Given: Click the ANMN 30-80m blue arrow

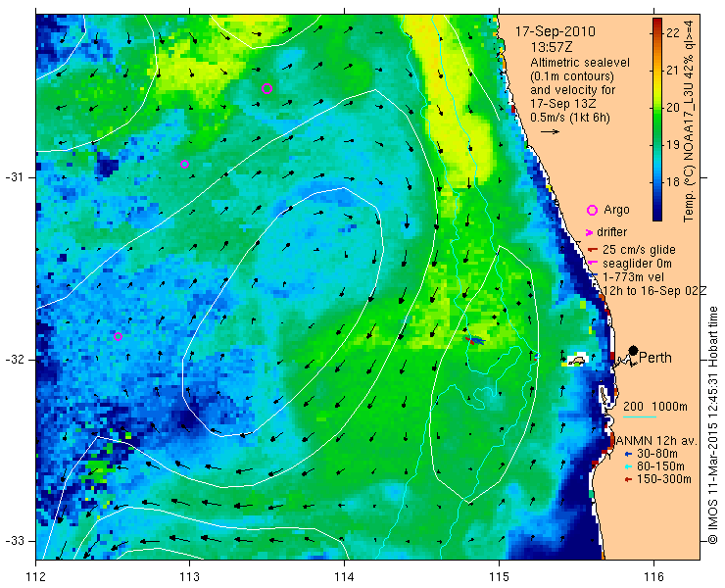Looking at the screenshot, I should pyautogui.click(x=628, y=454).
